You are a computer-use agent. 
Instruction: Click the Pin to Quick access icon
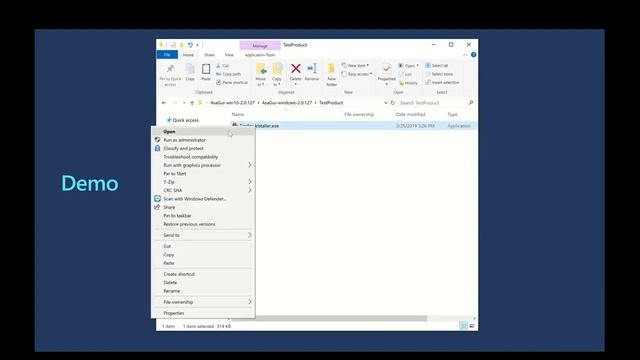170,69
